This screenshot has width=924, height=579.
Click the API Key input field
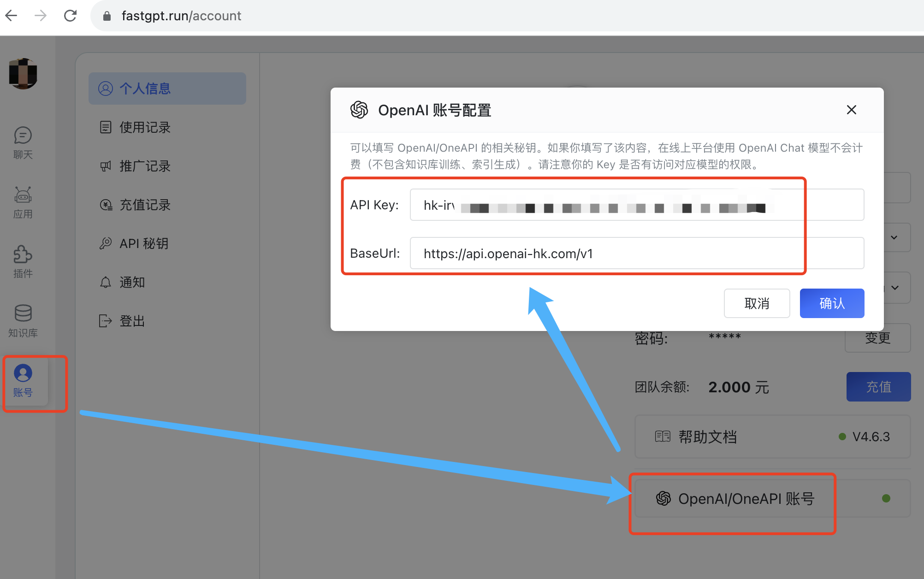(636, 205)
